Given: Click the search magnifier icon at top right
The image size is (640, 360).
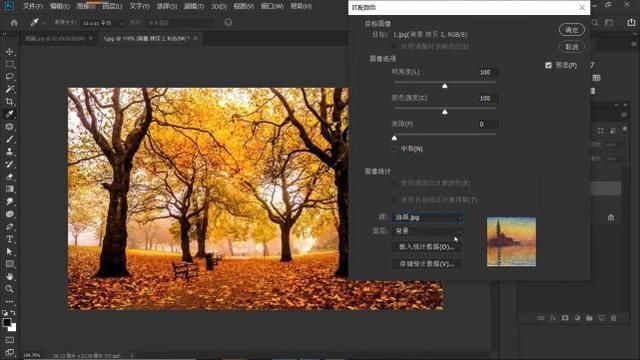Looking at the screenshot, I should (595, 23).
